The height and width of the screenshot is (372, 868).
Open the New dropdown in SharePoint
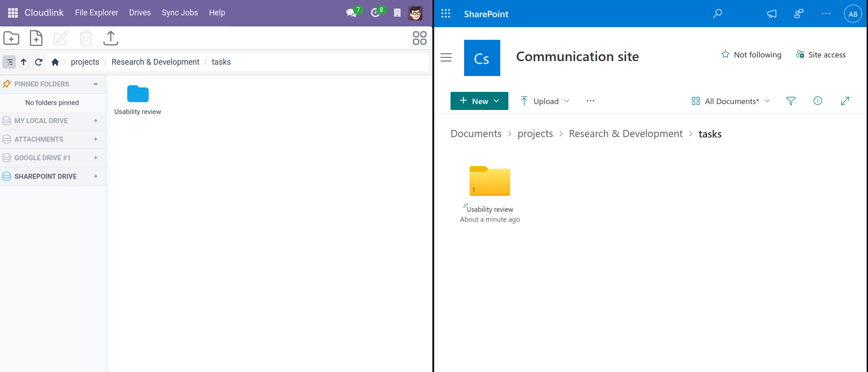479,101
